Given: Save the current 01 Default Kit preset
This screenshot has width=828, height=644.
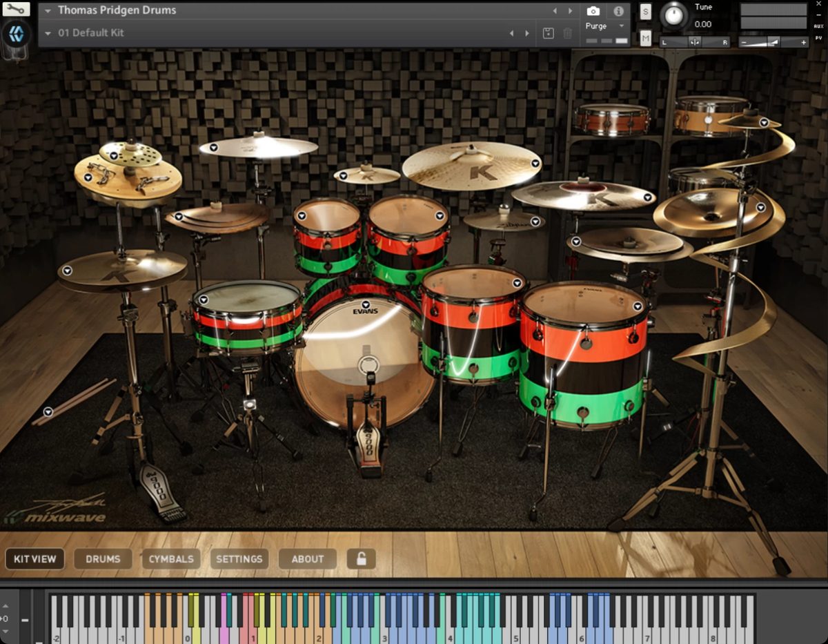Looking at the screenshot, I should [x=549, y=33].
